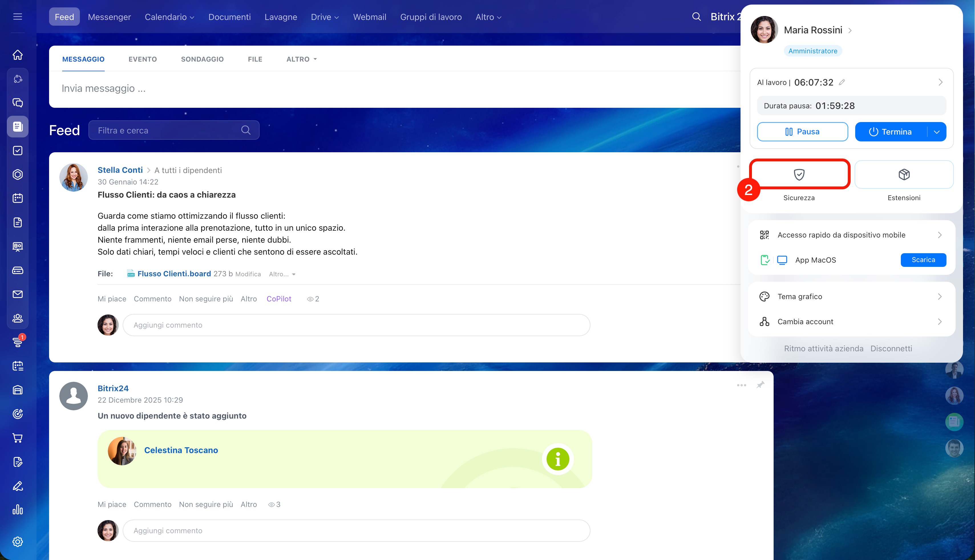
Task: Expand the ALTRO dropdown in post composer
Action: tap(301, 59)
